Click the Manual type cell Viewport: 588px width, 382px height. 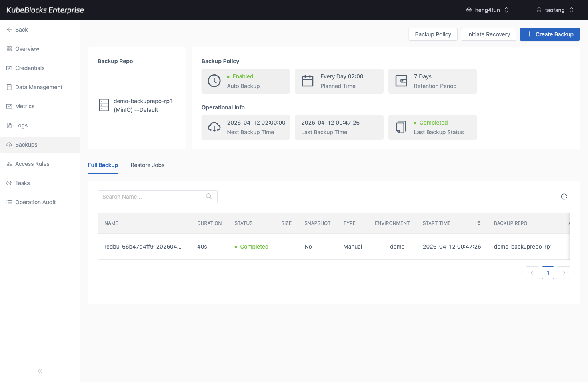(353, 247)
